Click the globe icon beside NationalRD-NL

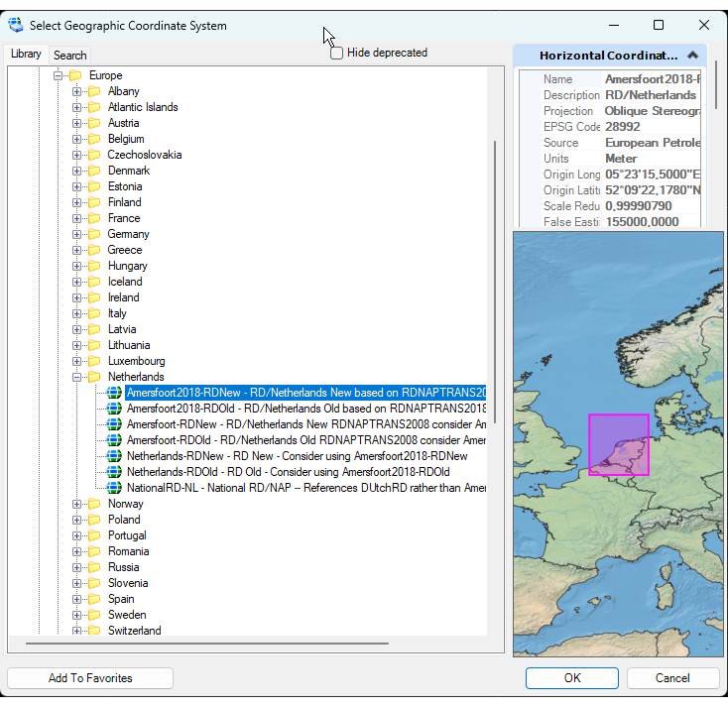click(x=114, y=488)
